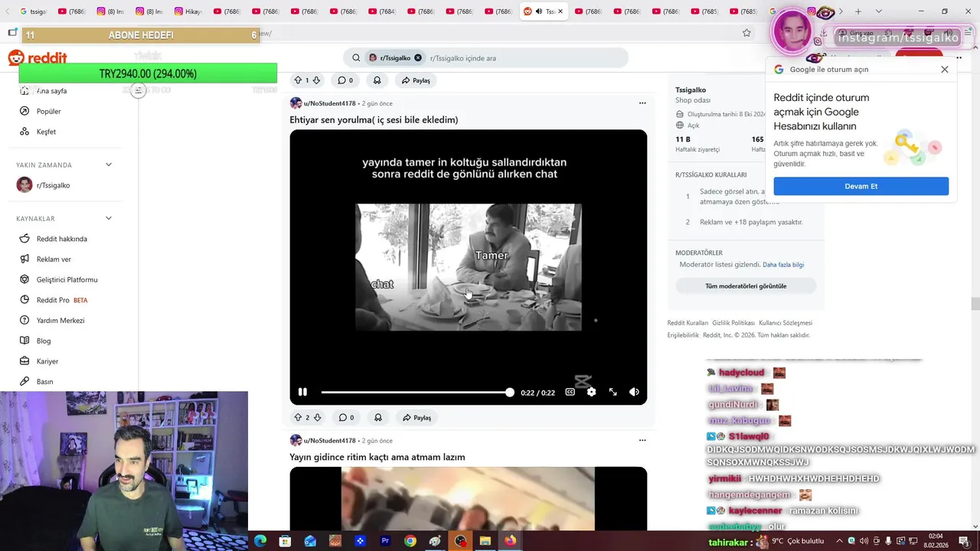This screenshot has height=551, width=980.
Task: Upvote the post showing vote count 2
Action: click(x=298, y=418)
